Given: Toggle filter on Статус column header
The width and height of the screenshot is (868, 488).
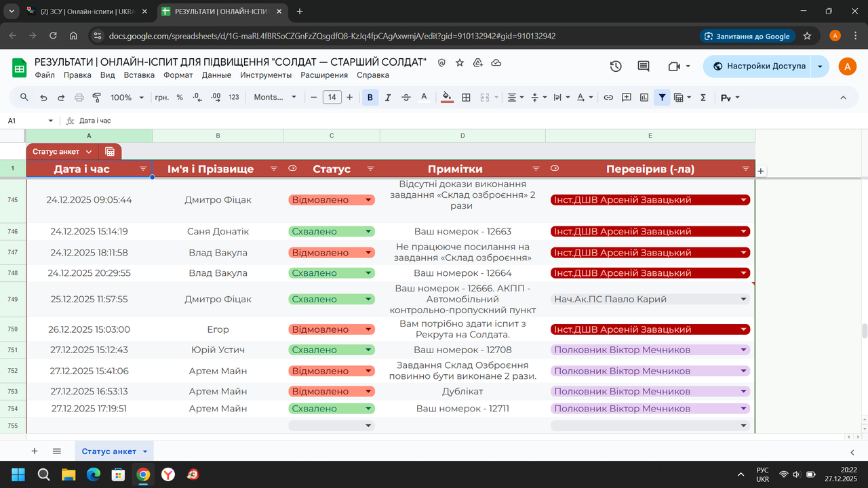Looking at the screenshot, I should click(370, 168).
